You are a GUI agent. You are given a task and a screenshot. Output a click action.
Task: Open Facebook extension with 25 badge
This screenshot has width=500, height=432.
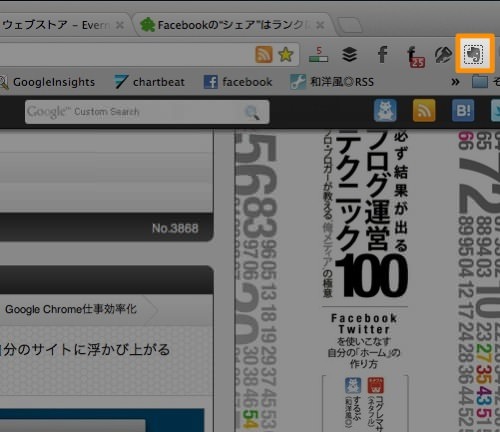pos(415,56)
